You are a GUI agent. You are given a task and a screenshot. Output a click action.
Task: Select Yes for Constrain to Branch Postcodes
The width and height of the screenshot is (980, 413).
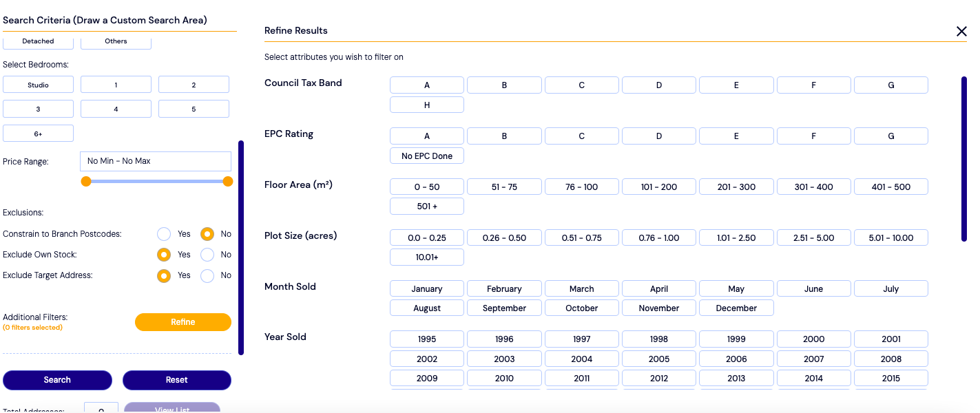(x=164, y=234)
